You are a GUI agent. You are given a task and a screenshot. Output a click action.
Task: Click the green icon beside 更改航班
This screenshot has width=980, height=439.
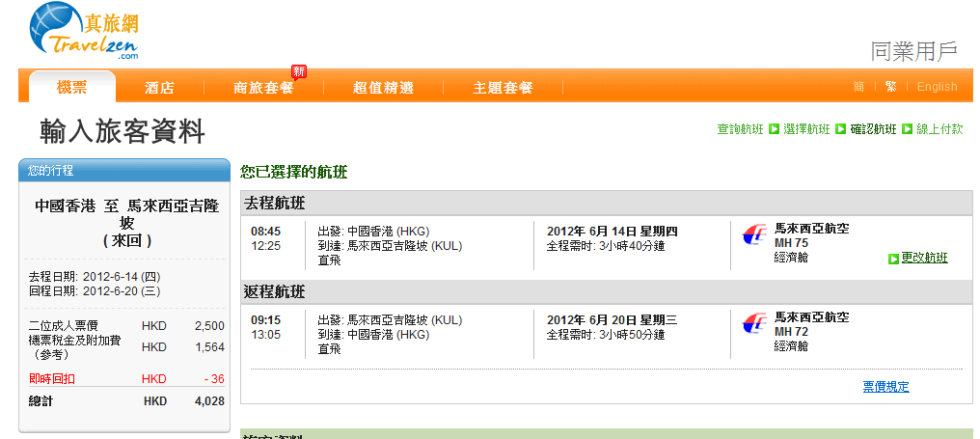pos(893,259)
